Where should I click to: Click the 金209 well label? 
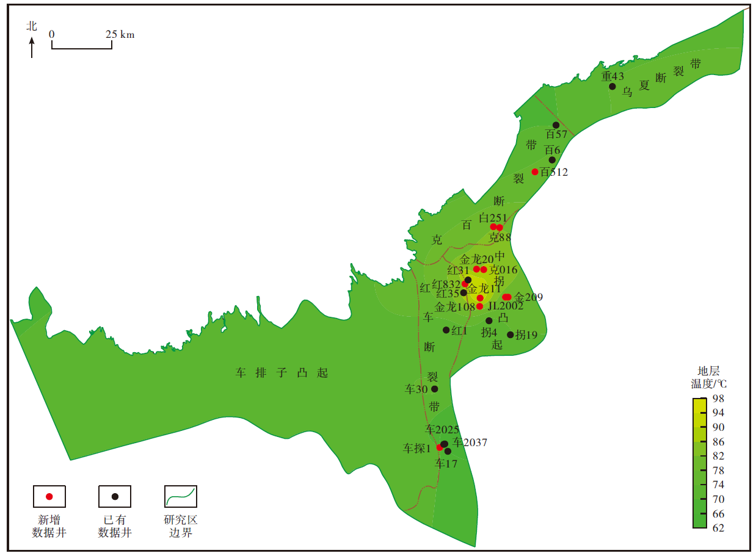tap(528, 297)
